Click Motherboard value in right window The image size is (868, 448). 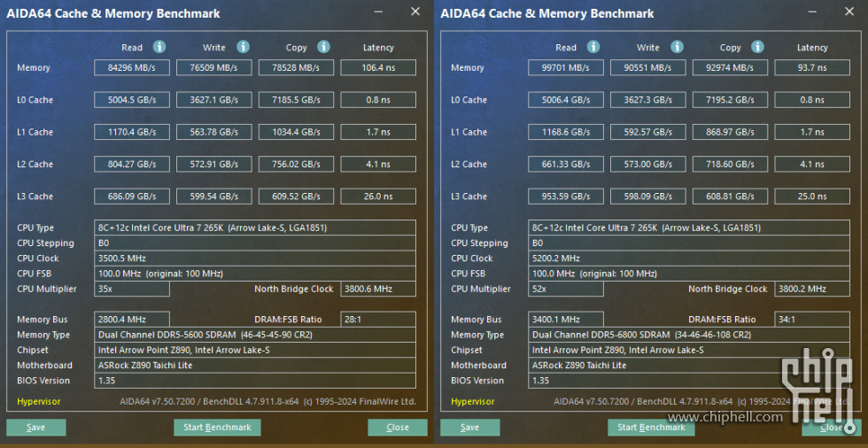click(x=689, y=365)
